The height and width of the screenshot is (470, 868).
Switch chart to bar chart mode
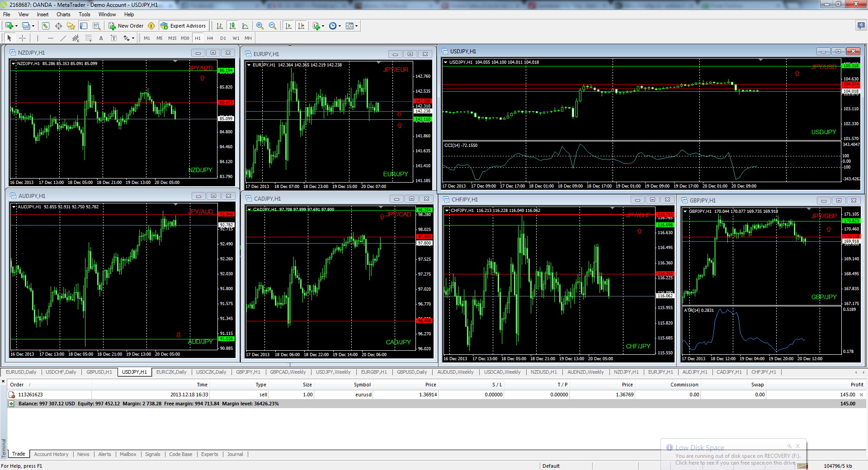[x=220, y=26]
